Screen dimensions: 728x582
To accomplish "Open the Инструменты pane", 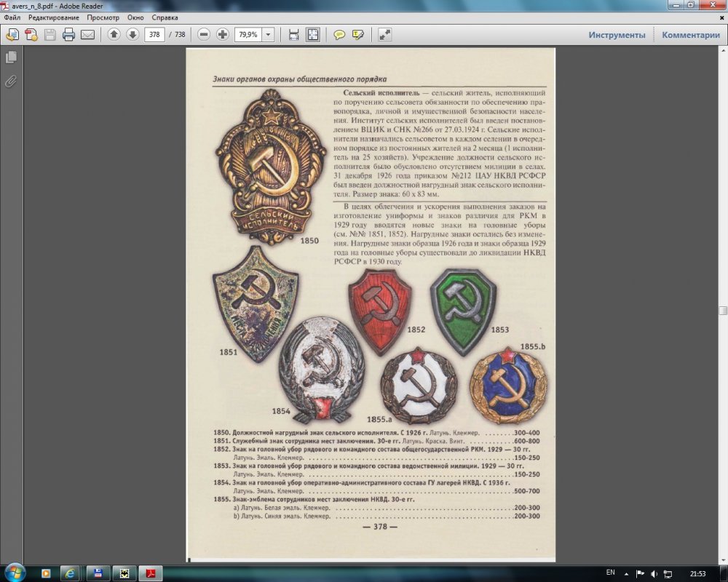I will [x=617, y=35].
